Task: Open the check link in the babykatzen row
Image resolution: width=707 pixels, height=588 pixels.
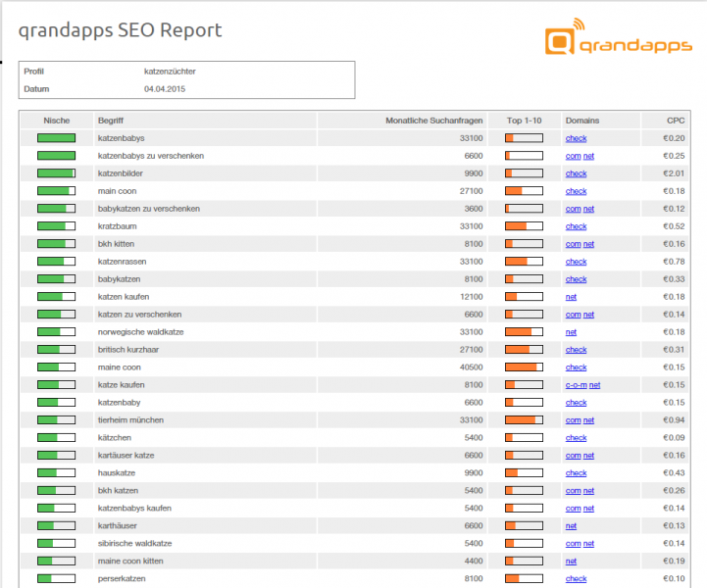Action: click(576, 279)
